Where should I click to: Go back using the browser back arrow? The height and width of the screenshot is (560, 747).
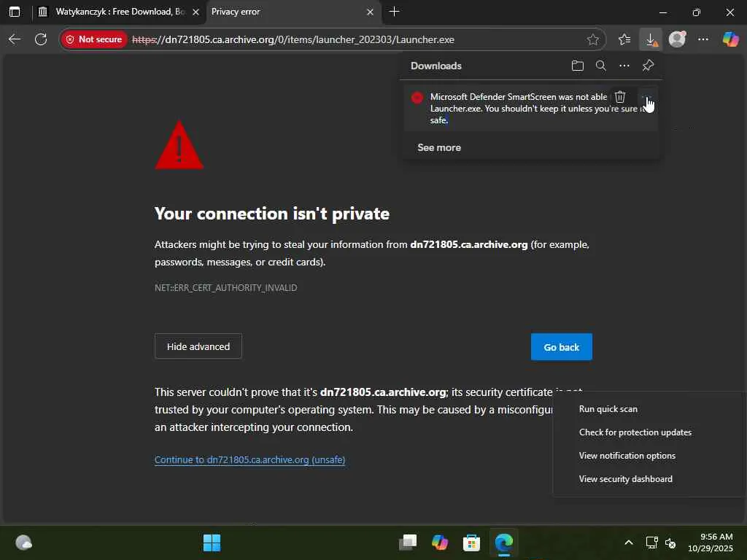click(15, 39)
